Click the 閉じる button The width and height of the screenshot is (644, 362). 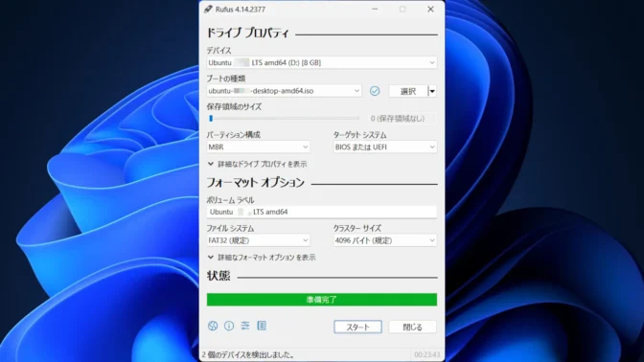(412, 328)
